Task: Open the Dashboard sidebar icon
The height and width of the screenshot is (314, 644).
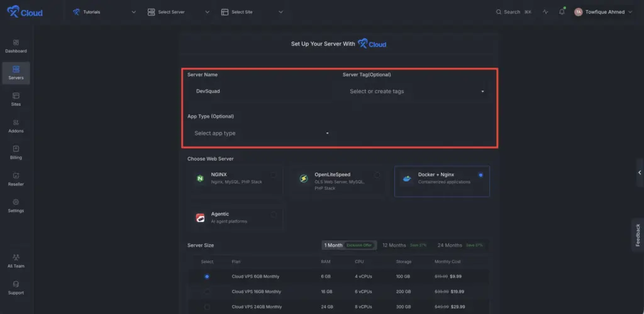Action: [16, 43]
